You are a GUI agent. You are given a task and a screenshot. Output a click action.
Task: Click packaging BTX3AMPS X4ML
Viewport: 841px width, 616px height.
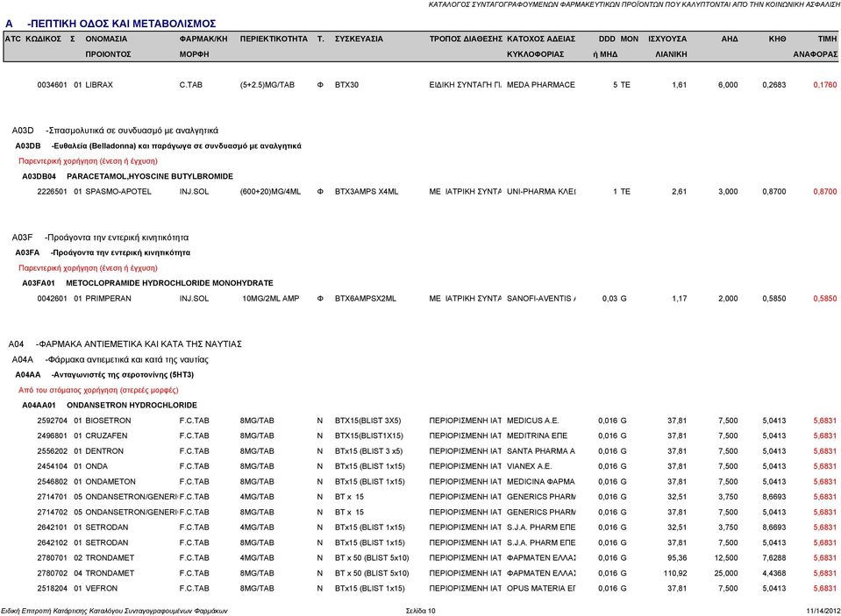[367, 191]
